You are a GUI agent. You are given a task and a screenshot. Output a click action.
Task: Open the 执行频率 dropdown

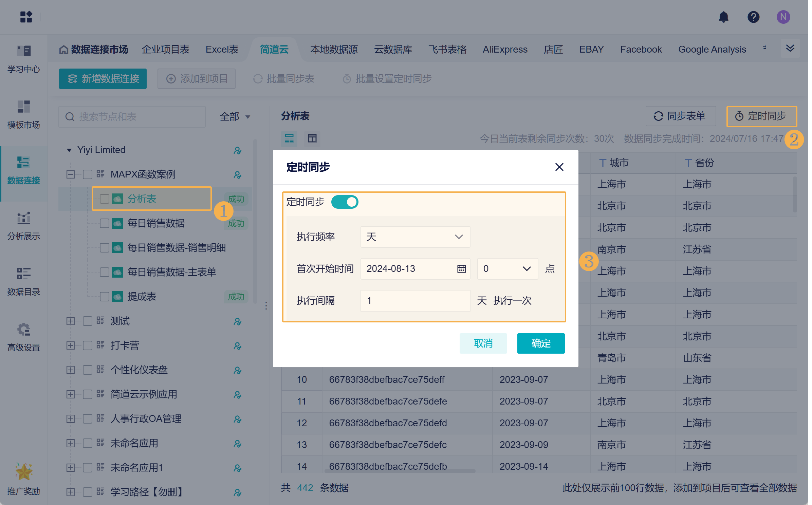point(415,237)
